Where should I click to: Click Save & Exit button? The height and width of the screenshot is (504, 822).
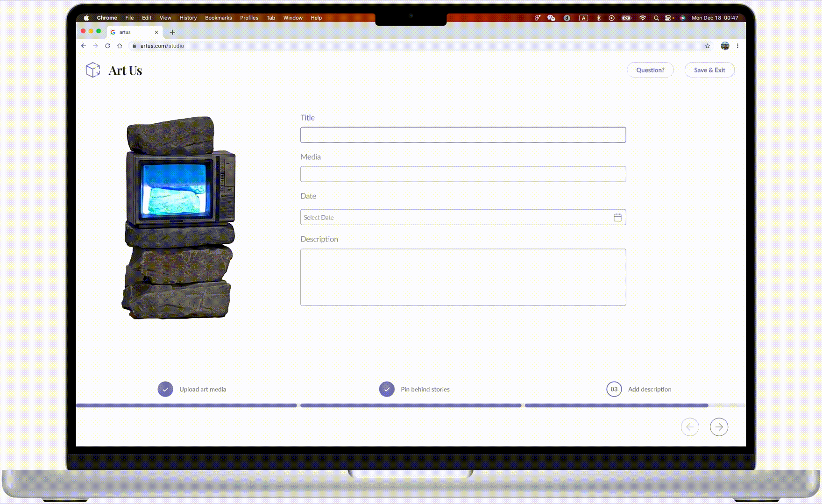pyautogui.click(x=709, y=70)
